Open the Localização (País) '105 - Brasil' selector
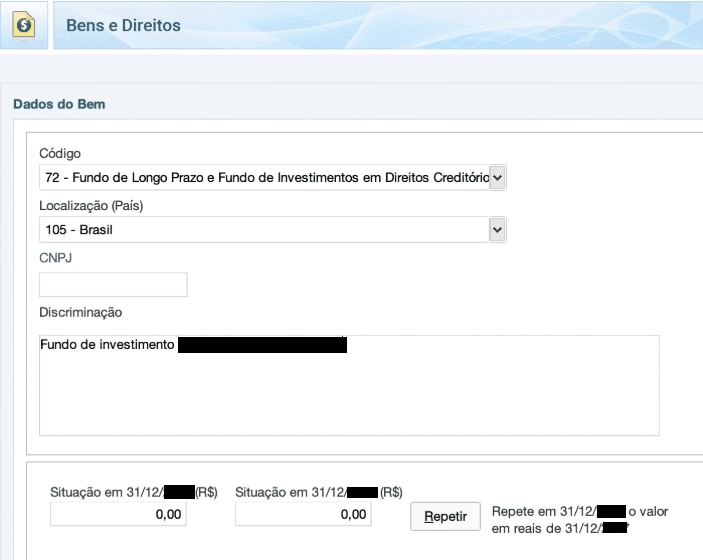The image size is (703, 560). click(x=264, y=230)
